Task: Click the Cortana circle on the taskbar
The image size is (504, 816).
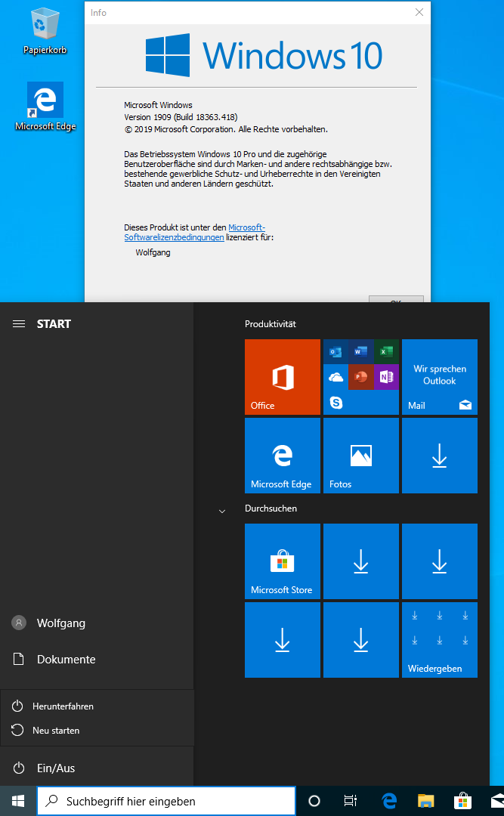Action: click(314, 801)
